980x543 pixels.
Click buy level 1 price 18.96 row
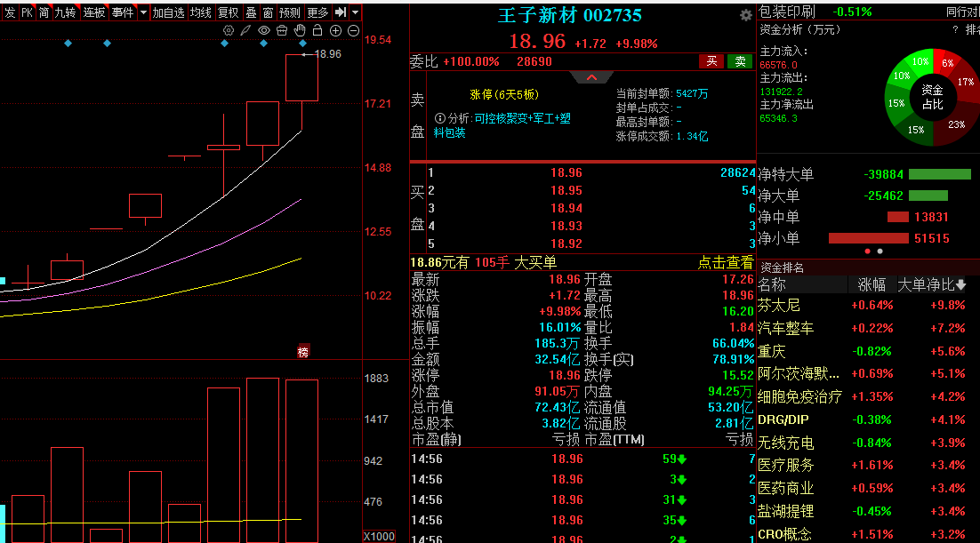tap(590, 172)
